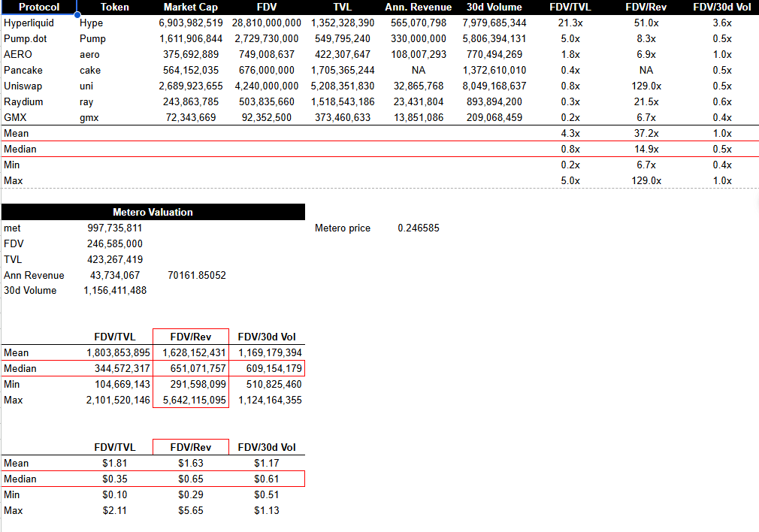
Task: Select the Raydium protocol cell
Action: 23,101
